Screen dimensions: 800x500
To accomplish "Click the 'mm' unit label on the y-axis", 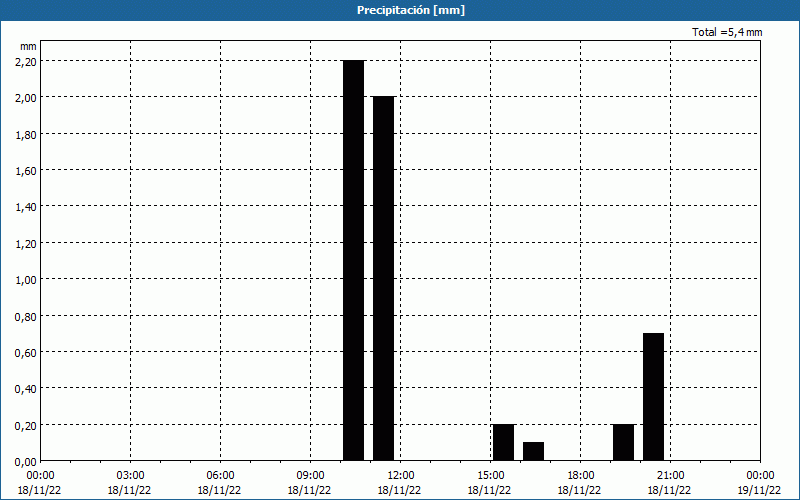I will 28,46.
